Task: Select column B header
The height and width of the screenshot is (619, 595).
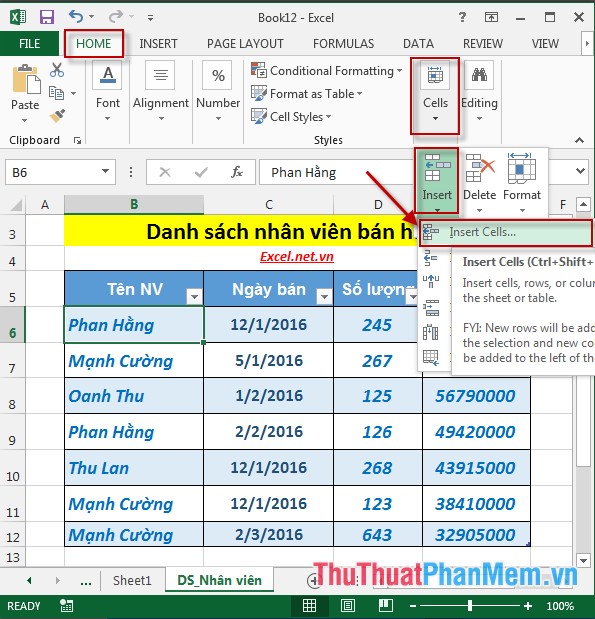Action: (134, 204)
